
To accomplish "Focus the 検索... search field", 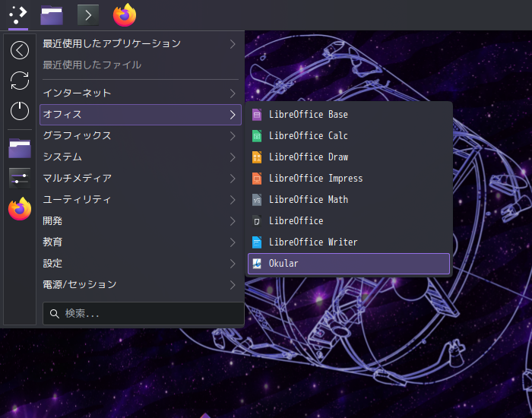I will point(143,313).
